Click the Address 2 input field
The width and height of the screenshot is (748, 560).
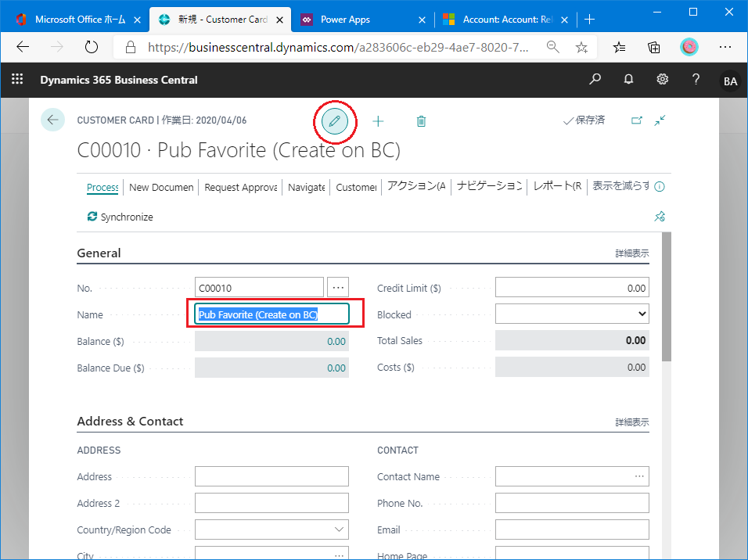tap(272, 503)
